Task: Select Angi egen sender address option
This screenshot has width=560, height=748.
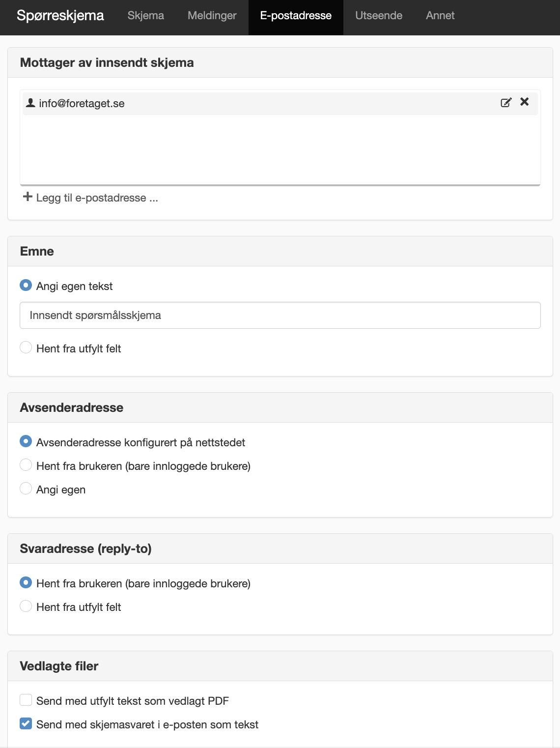Action: [26, 489]
